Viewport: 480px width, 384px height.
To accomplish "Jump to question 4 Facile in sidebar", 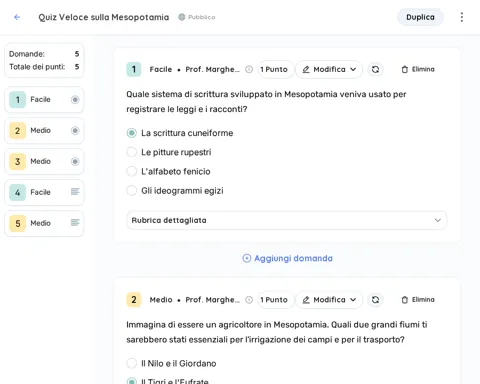I will click(44, 192).
